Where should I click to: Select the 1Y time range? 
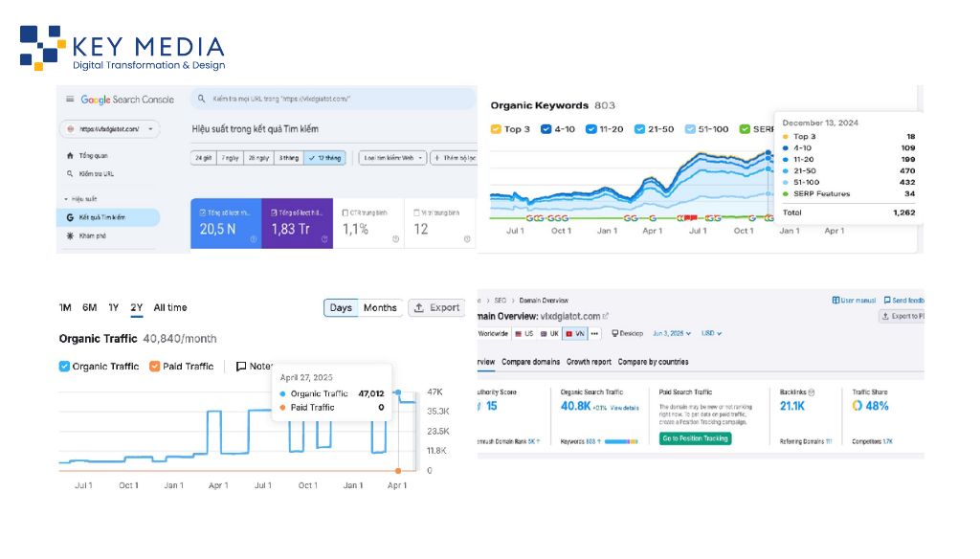point(113,307)
